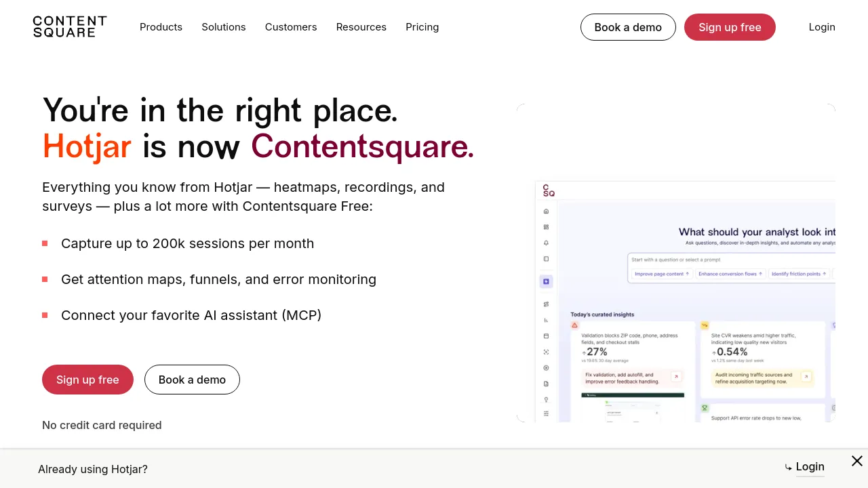Select the 'Enhance conversion flows' prompt chip
The image size is (868, 488).
click(730, 274)
